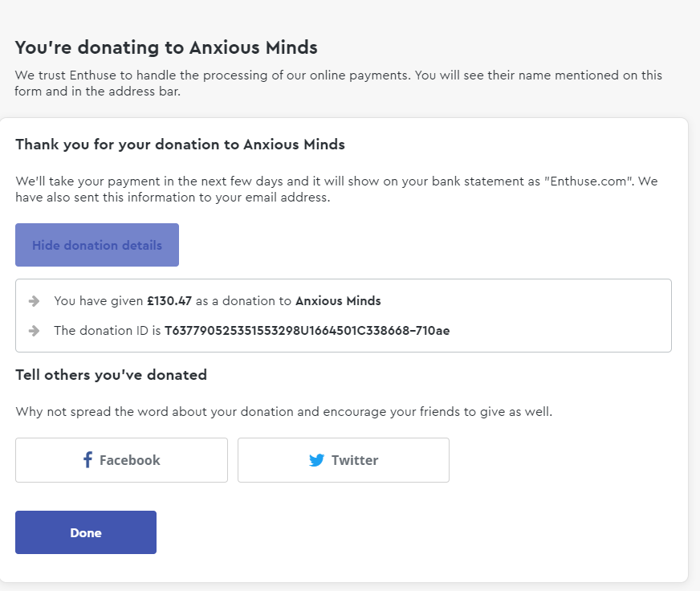The height and width of the screenshot is (591, 700).
Task: Click the "Tell others you've donated" heading
Action: [111, 374]
